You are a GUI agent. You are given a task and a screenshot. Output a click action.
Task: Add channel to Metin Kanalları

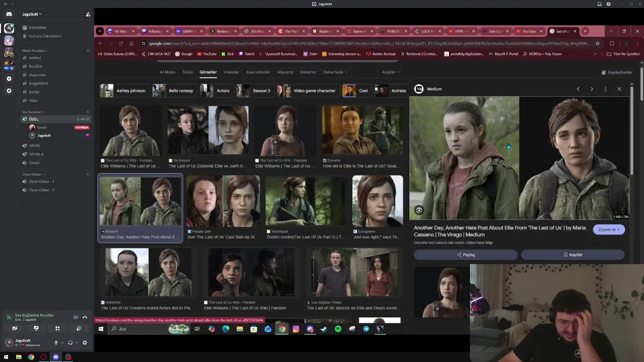click(x=88, y=51)
